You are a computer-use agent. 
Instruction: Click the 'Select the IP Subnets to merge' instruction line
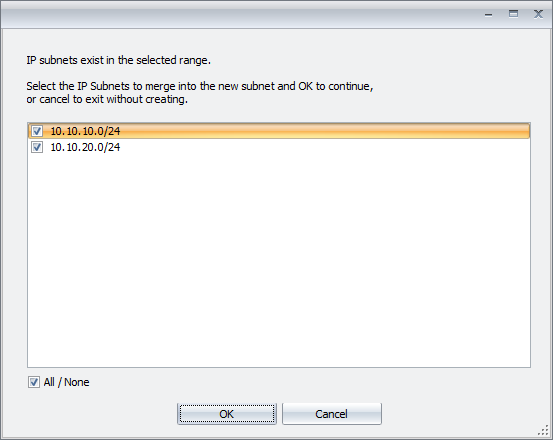200,86
